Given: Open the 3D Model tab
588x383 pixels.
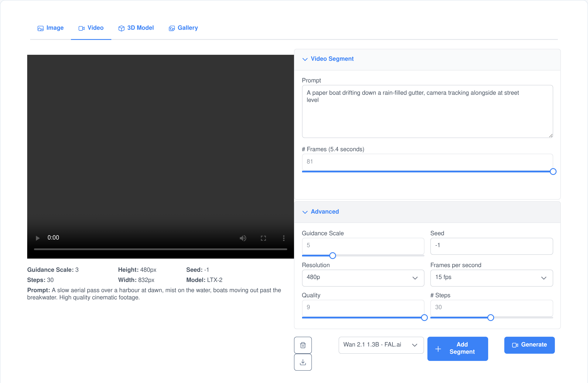Looking at the screenshot, I should click(x=136, y=28).
